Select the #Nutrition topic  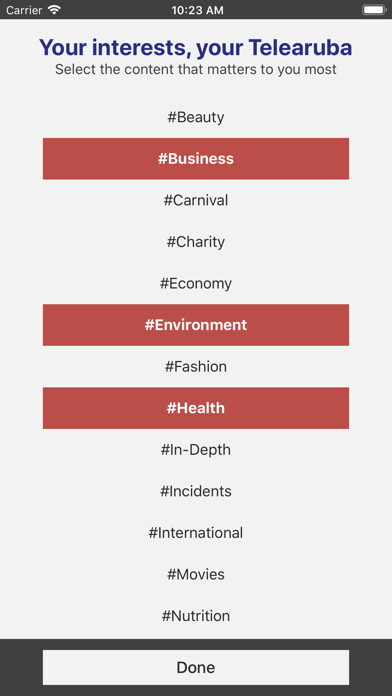tap(196, 616)
